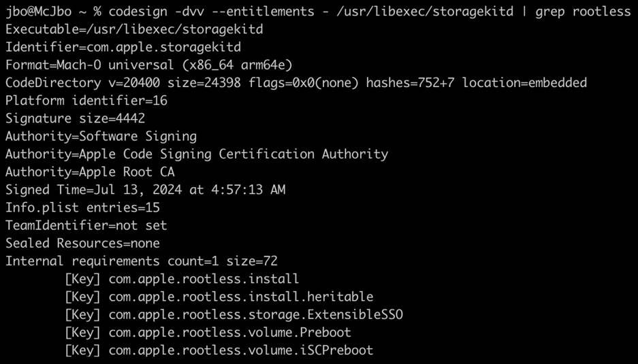Click the CodeDirectory v=20400 line
The width and height of the screenshot is (638, 364).
(296, 83)
